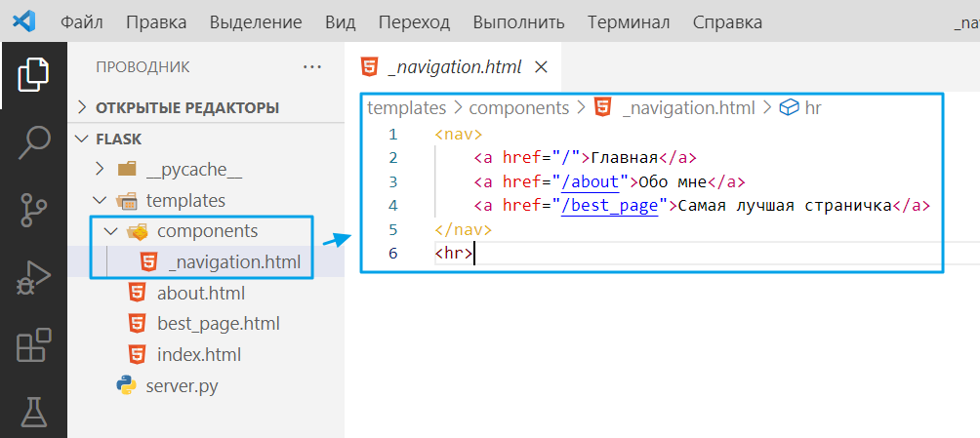This screenshot has width=980, height=438.
Task: Click the components breadcrumb segment
Action: tap(519, 108)
